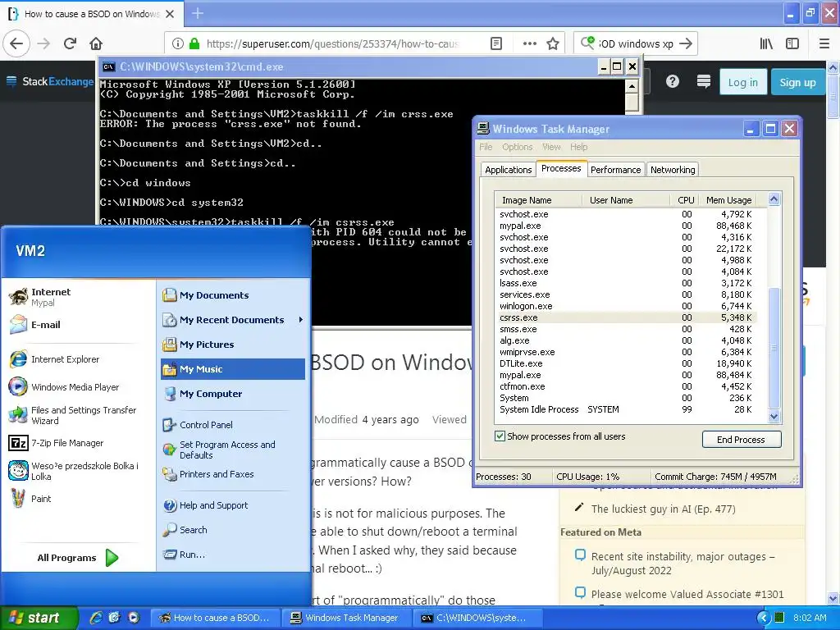
Task: Click the Log in button
Action: [x=742, y=82]
